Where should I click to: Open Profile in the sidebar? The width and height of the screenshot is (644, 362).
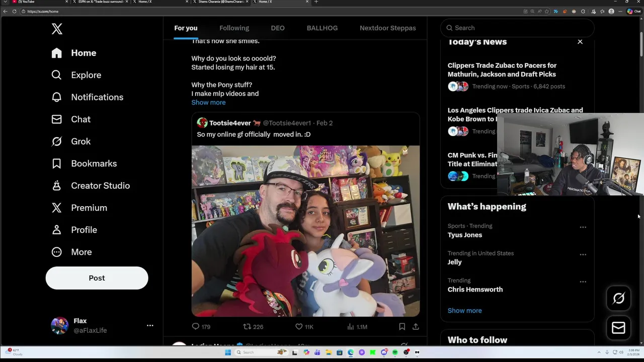[x=74, y=230]
